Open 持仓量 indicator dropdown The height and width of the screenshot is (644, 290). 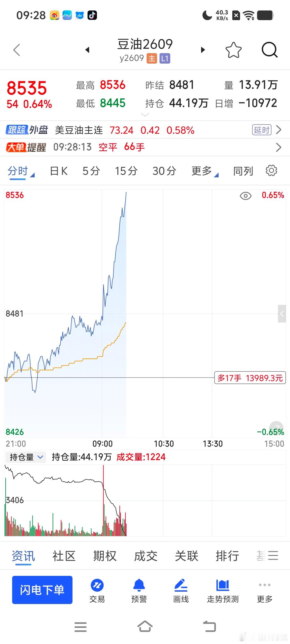click(26, 457)
